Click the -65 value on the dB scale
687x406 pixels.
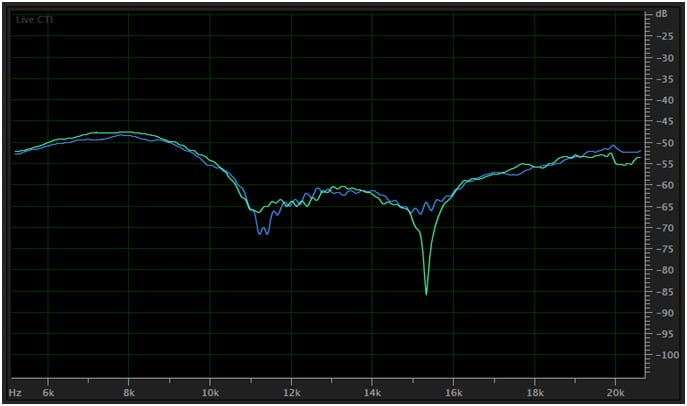(661, 206)
